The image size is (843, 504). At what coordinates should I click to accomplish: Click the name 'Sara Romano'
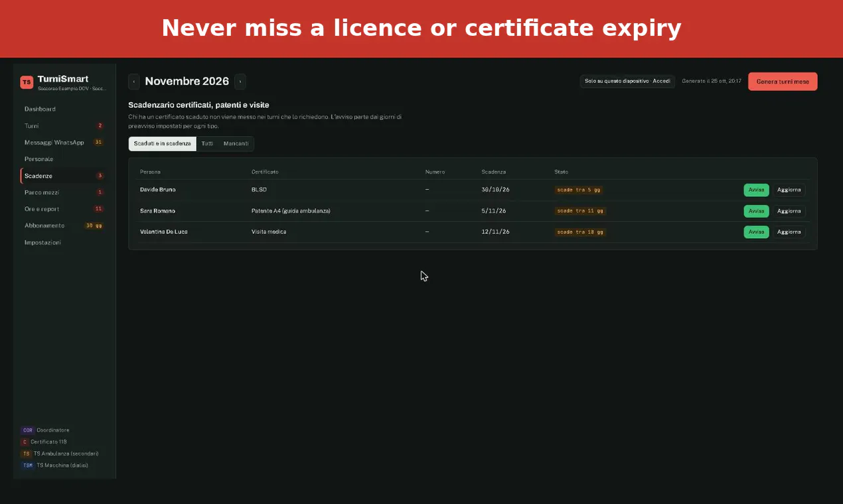(157, 211)
